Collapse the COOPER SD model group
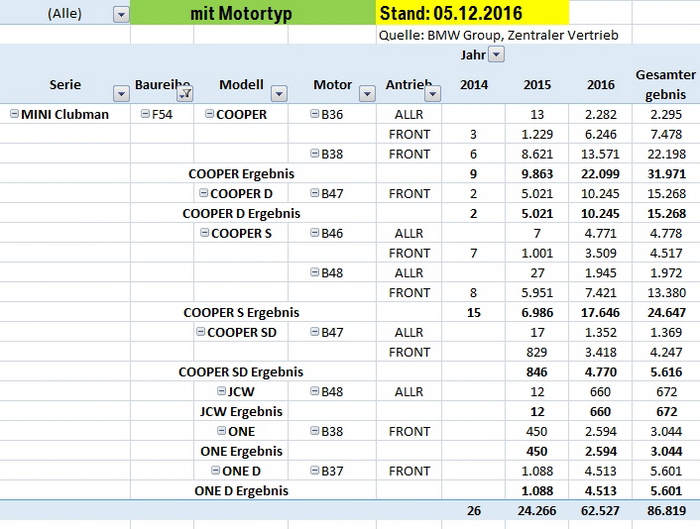 click(200, 332)
